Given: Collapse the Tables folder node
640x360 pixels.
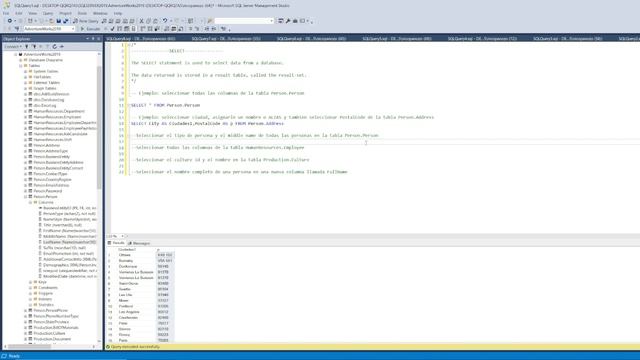Looking at the screenshot, I should [x=21, y=66].
